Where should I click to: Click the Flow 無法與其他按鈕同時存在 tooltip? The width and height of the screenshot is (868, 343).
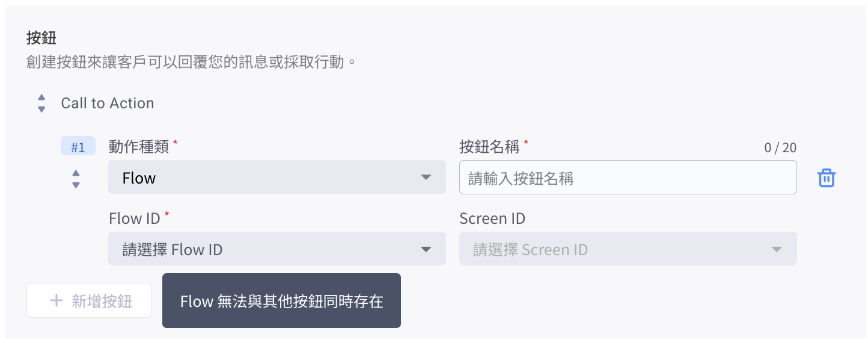(281, 301)
